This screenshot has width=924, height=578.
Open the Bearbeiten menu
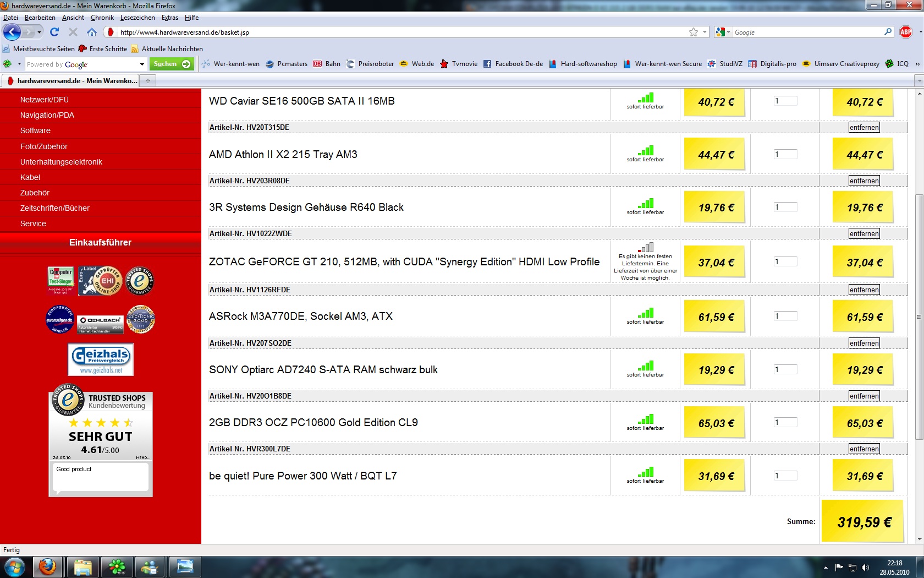click(x=40, y=18)
